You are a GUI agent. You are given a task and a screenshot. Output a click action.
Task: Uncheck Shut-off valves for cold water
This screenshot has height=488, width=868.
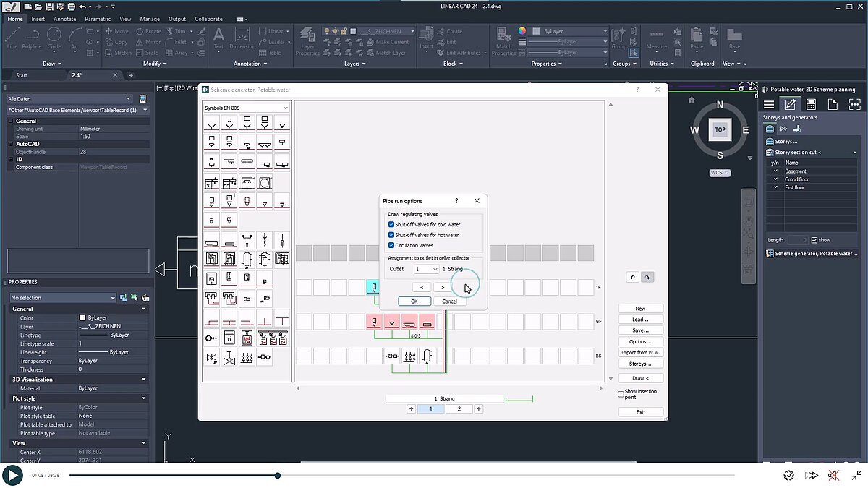(x=391, y=224)
